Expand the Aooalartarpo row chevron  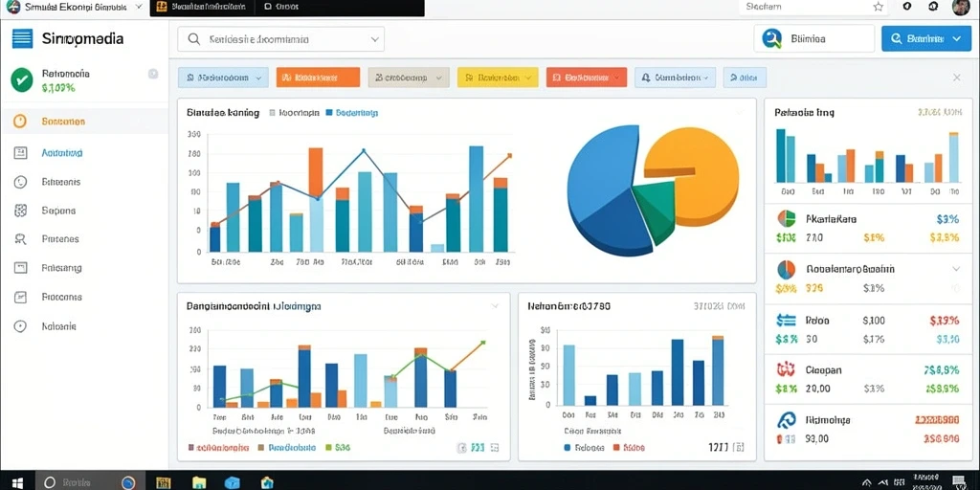point(956,269)
